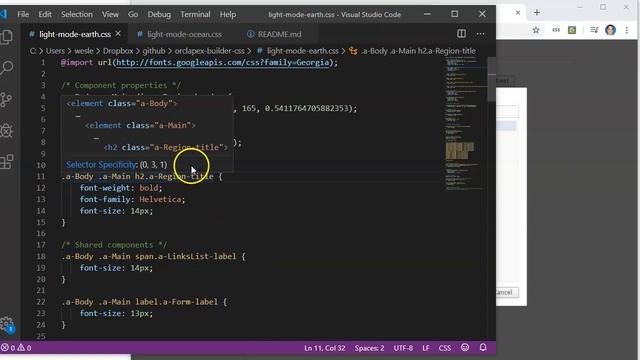Click the feedback smiley in status bar

[465, 347]
